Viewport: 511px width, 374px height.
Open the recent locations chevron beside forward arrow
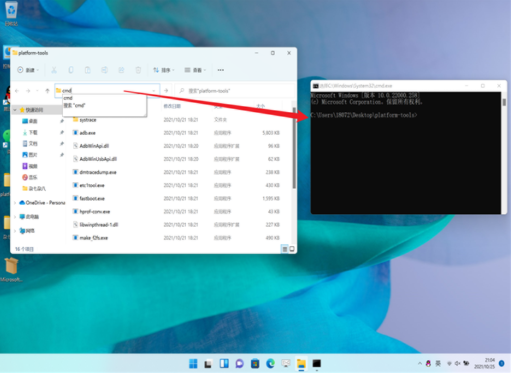click(37, 91)
